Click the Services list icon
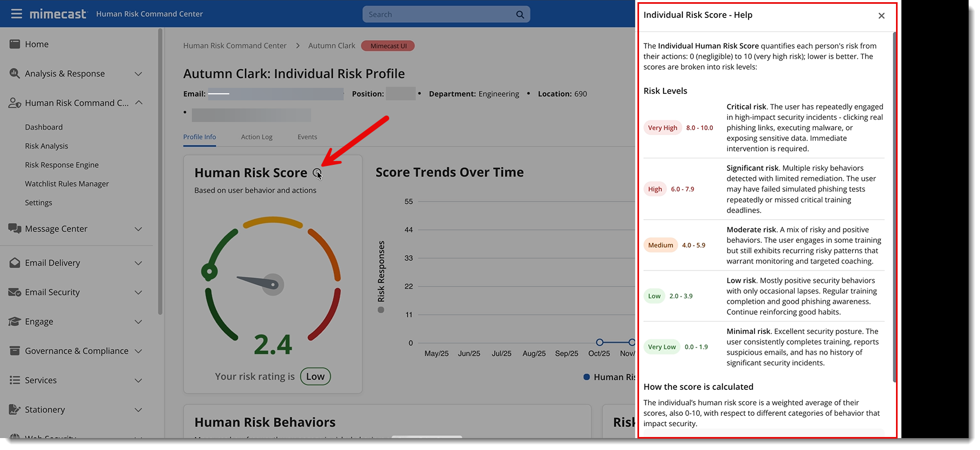The image size is (980, 450). pyautogui.click(x=15, y=380)
